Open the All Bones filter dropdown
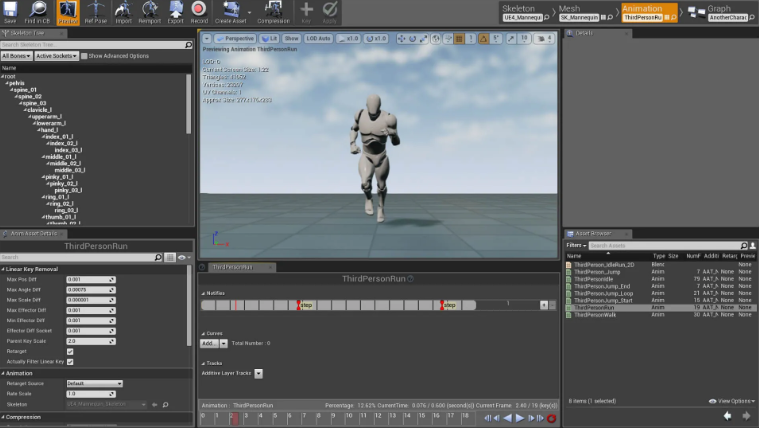This screenshot has height=428, width=759. tap(16, 56)
